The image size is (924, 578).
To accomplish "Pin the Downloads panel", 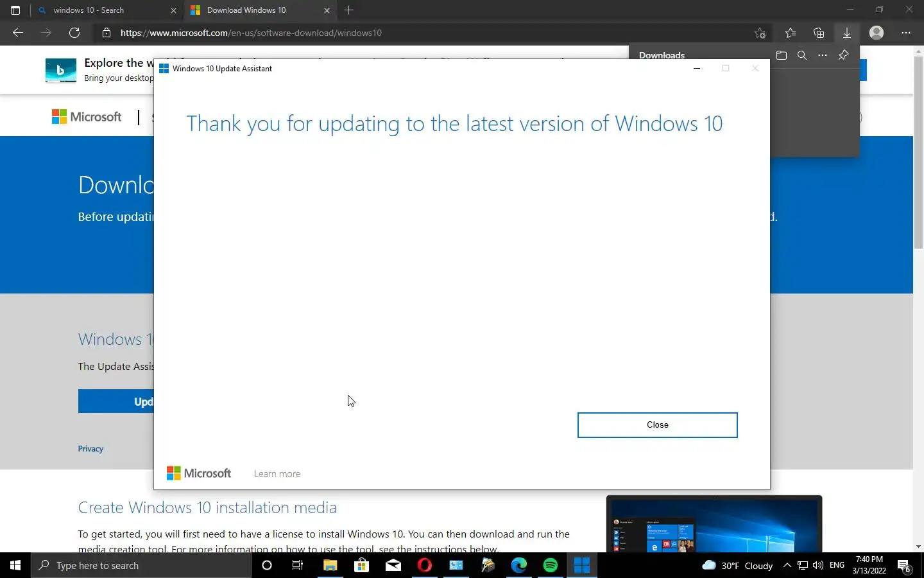I will click(844, 55).
